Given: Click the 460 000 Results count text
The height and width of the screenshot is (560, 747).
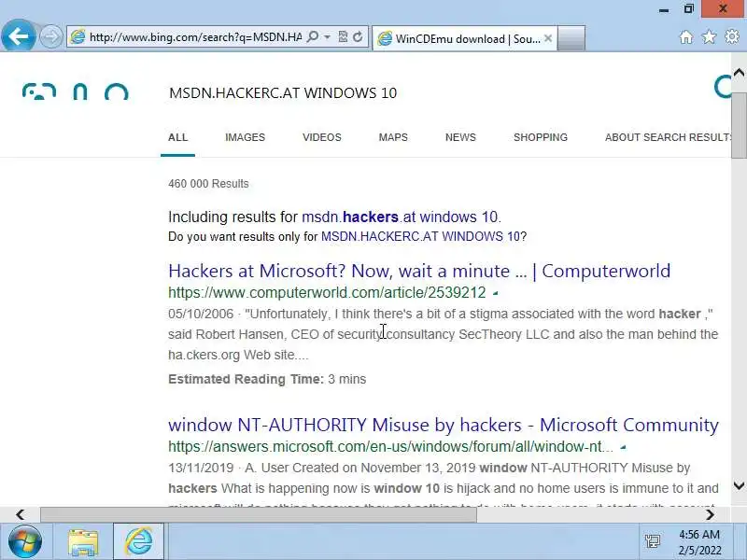Looking at the screenshot, I should point(208,184).
